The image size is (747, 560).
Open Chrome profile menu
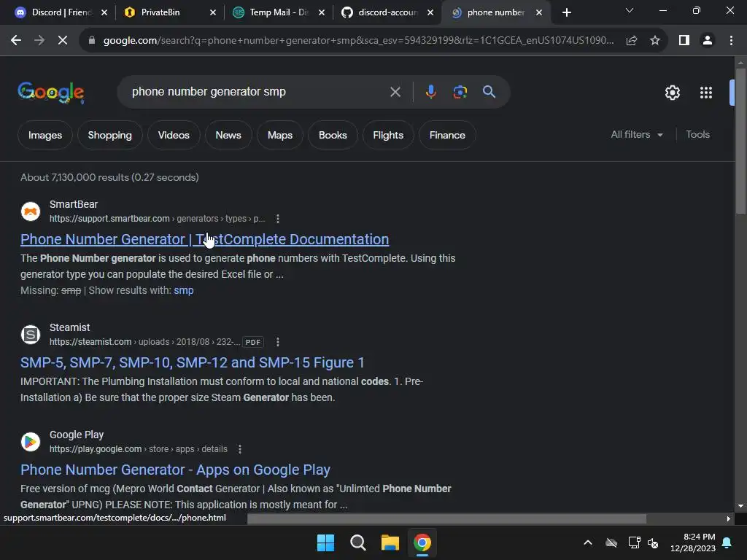[708, 41]
